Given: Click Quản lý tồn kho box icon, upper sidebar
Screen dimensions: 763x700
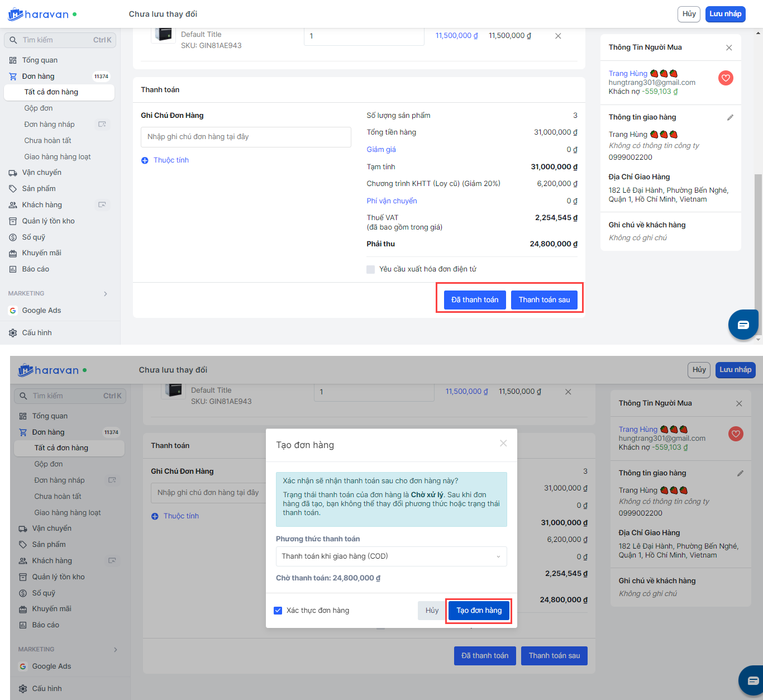Looking at the screenshot, I should (x=13, y=221).
